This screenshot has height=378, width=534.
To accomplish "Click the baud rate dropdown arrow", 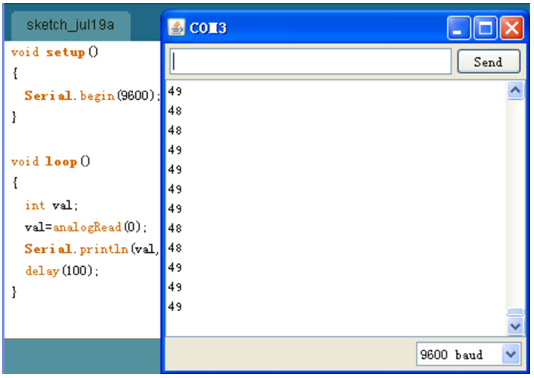I will tap(511, 355).
